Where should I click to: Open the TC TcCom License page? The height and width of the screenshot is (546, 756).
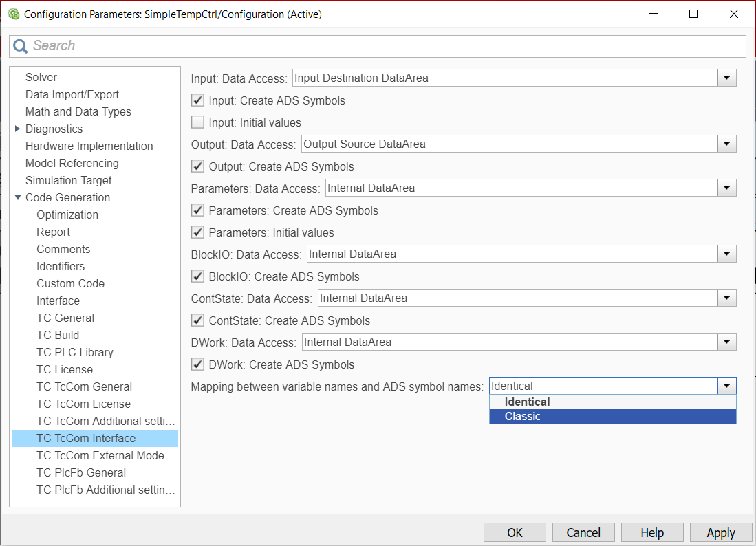point(83,404)
